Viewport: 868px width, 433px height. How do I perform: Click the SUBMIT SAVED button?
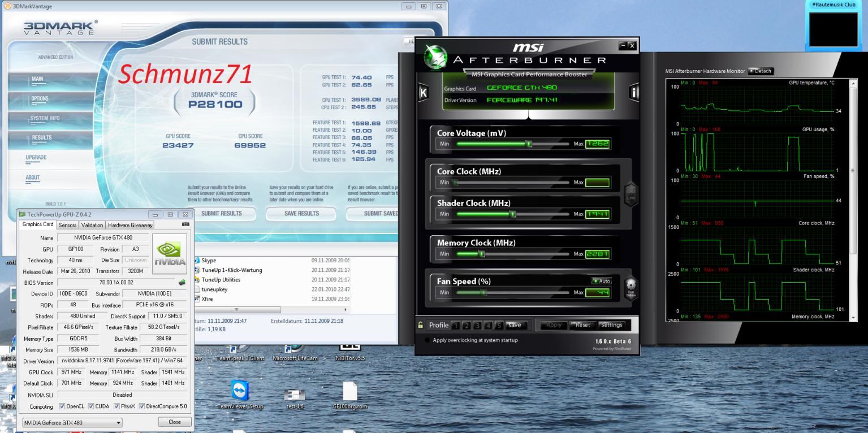pos(373,214)
